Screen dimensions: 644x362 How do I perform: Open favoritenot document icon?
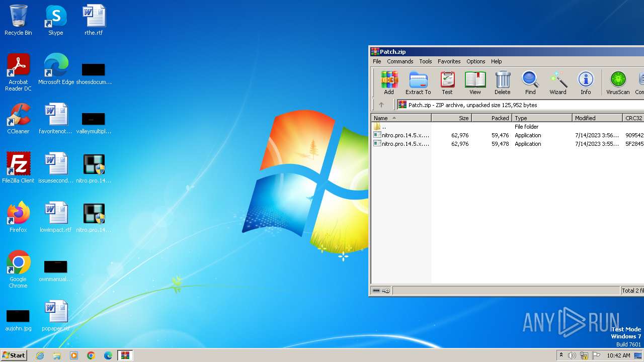point(56,119)
